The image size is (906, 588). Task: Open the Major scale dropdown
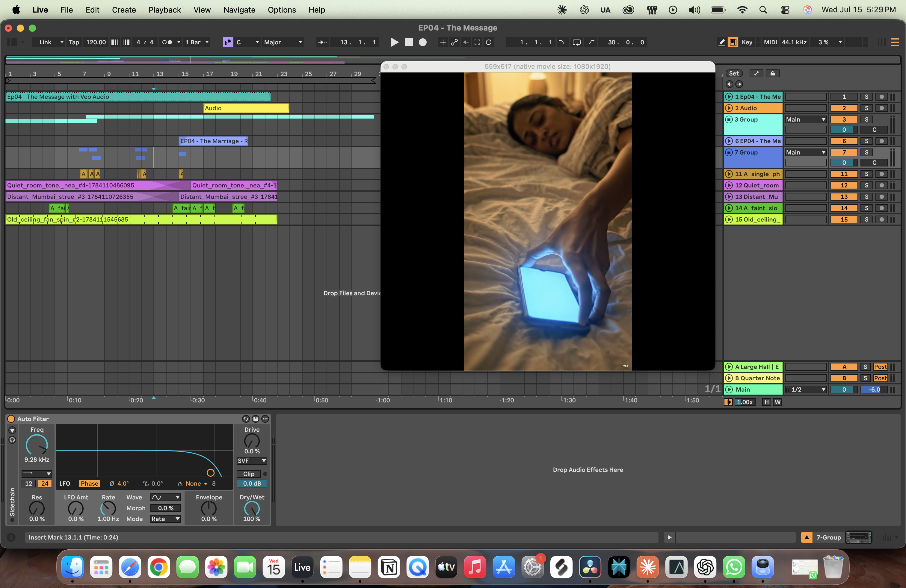tap(283, 42)
